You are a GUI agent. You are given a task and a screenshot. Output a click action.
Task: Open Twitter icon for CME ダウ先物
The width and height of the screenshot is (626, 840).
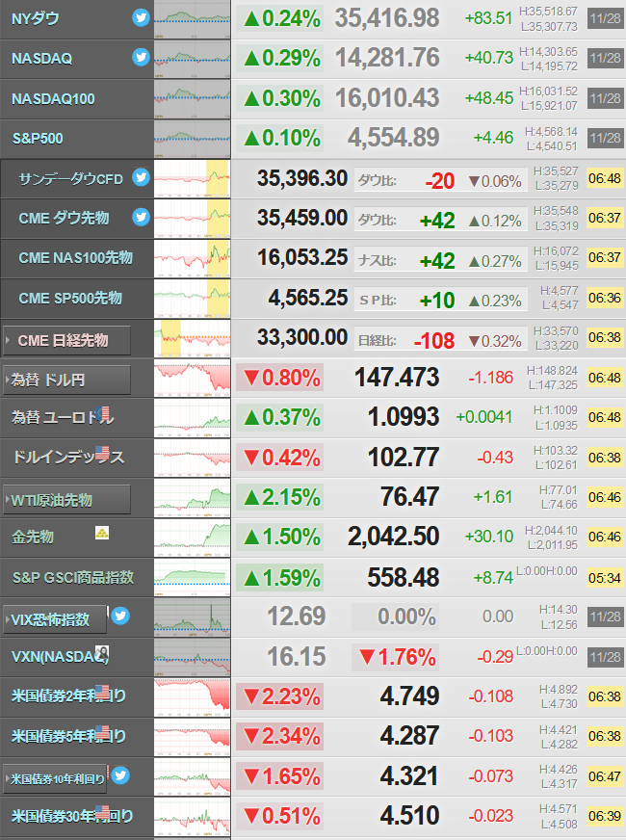(x=141, y=217)
